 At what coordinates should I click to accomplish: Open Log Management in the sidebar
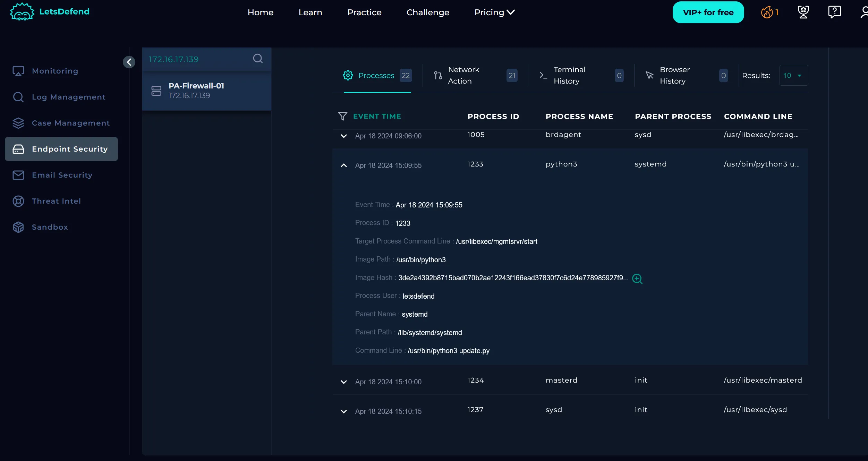68,97
